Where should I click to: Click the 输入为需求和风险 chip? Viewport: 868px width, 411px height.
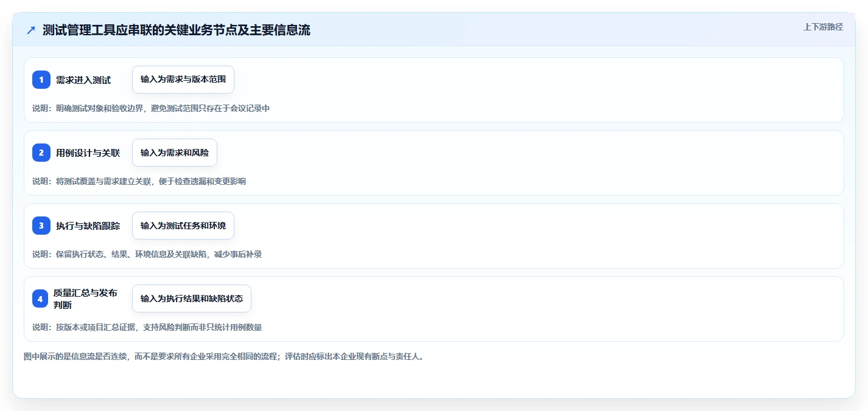point(175,153)
